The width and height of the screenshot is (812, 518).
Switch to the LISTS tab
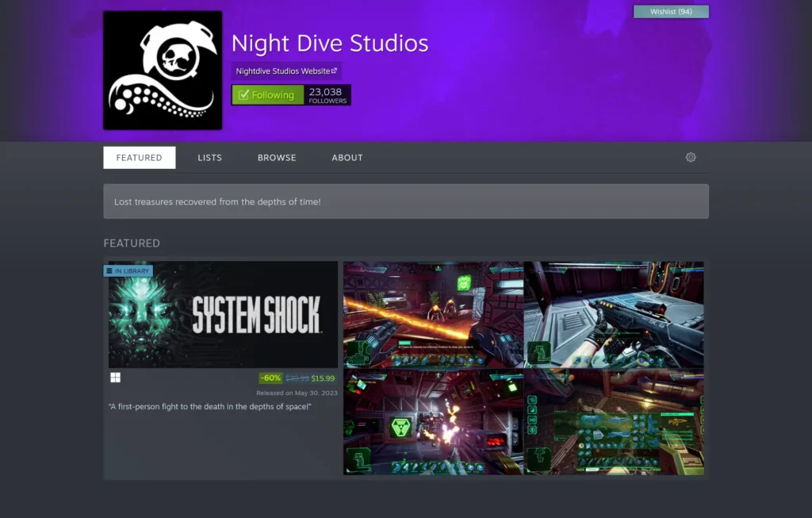pos(209,158)
